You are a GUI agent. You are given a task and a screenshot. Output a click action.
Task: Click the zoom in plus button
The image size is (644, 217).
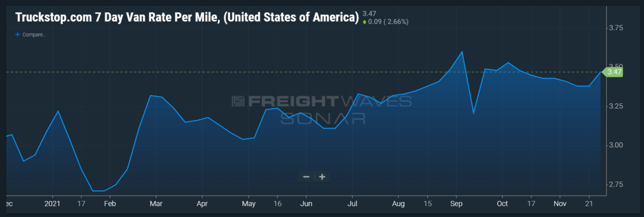coord(322,176)
